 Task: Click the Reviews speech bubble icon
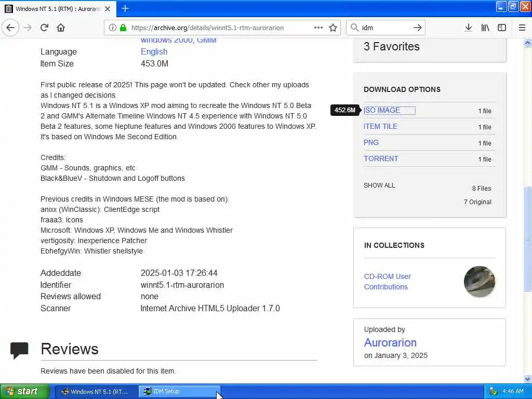coord(19,350)
